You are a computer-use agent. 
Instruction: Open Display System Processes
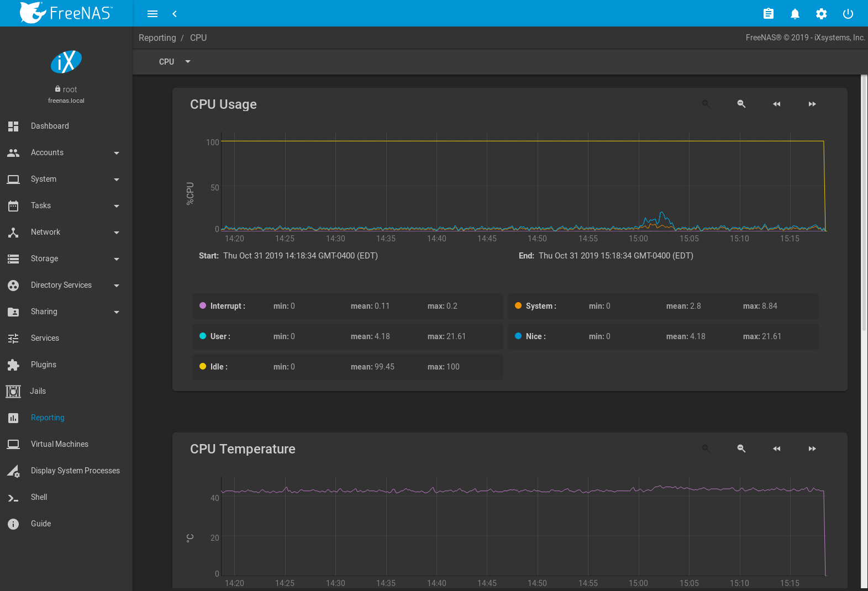pyautogui.click(x=75, y=471)
